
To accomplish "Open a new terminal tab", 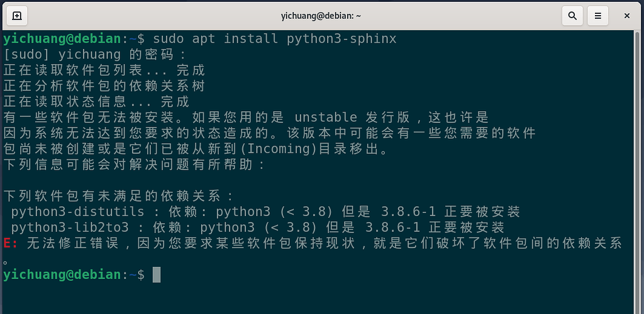I will 17,16.
